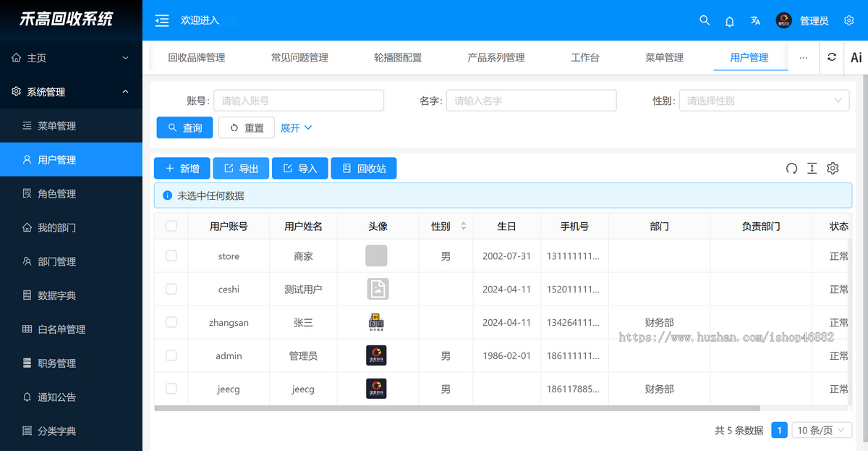The image size is (868, 451).
Task: Expand the 主页 sidebar menu
Action: pos(71,58)
